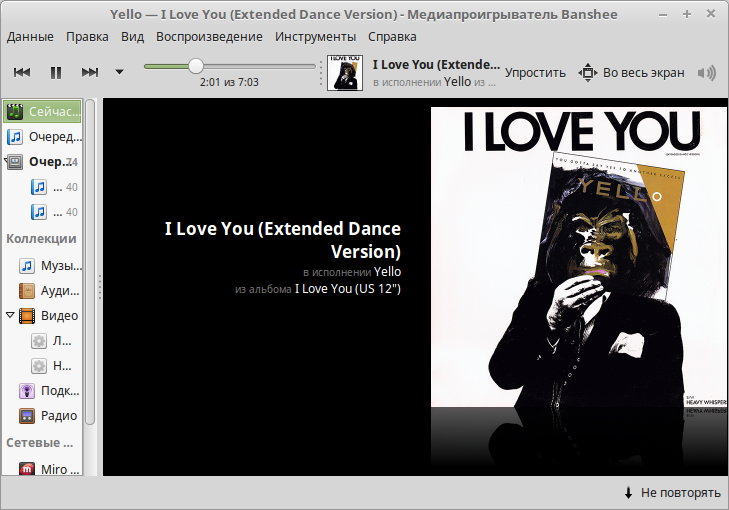The image size is (729, 510).
Task: Click the Упростить button
Action: click(x=535, y=72)
